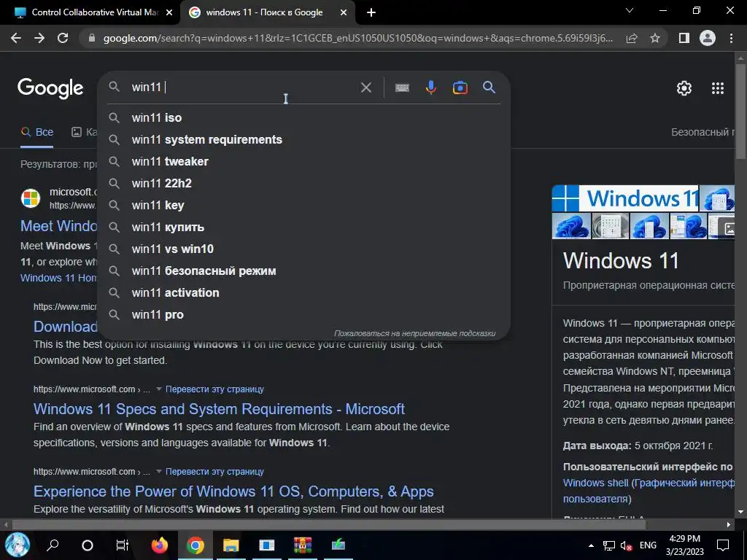Viewport: 747px width, 560px height.
Task: Open Experience the Power of Windows 11 result
Action: [x=233, y=491]
